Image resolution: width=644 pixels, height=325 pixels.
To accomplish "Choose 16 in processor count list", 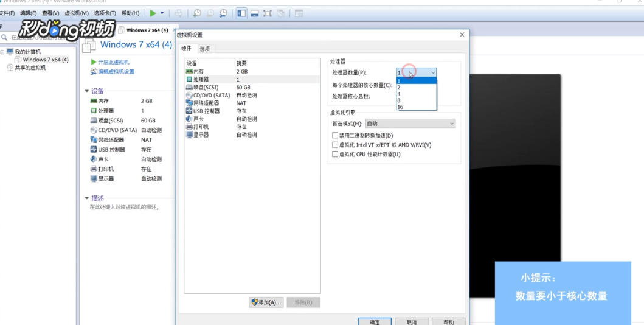I will (417, 107).
